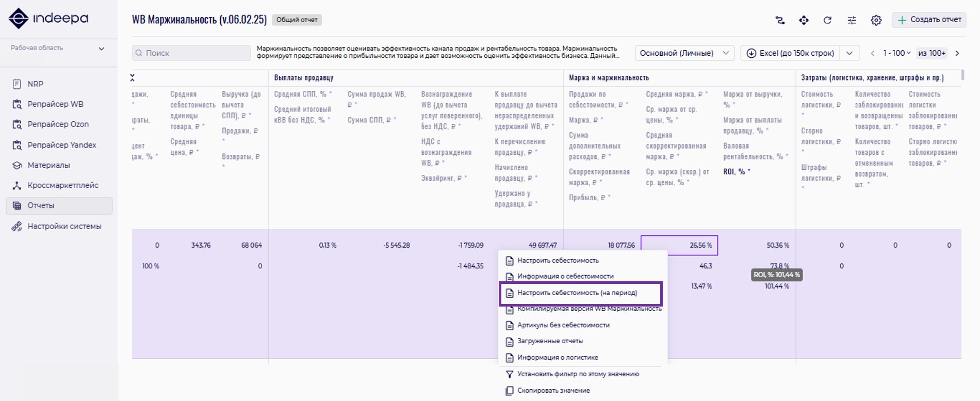Click the WB Маржинальность report title
This screenshot has width=980, height=401.
pyautogui.click(x=199, y=20)
